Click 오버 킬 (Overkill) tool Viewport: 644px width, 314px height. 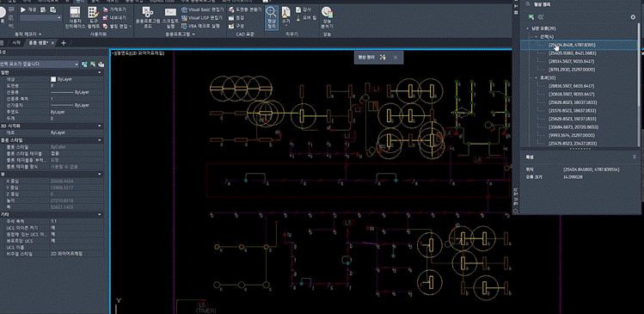click(306, 18)
